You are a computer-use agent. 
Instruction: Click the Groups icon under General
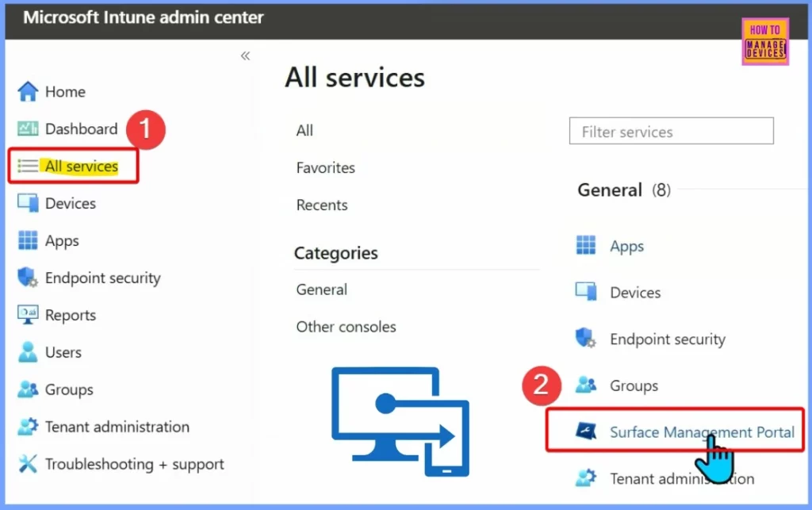[586, 385]
